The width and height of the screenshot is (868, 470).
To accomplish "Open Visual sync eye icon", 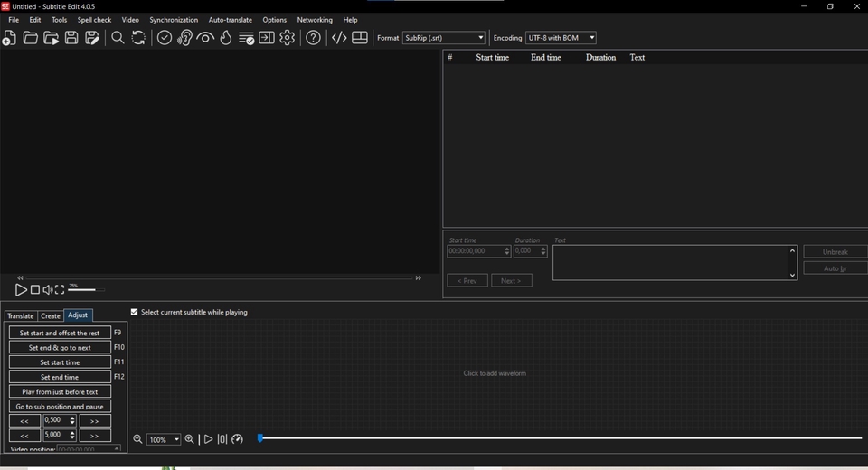I will tap(205, 38).
